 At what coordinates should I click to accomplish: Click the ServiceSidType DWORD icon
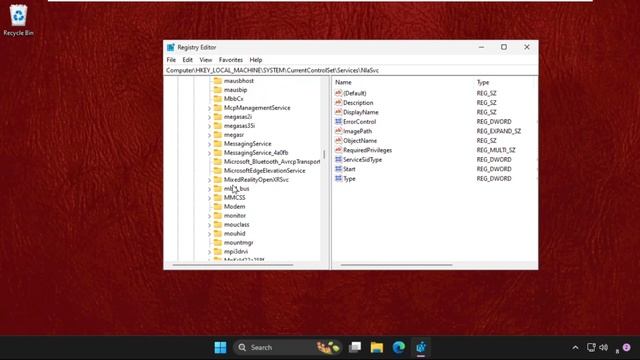338,160
